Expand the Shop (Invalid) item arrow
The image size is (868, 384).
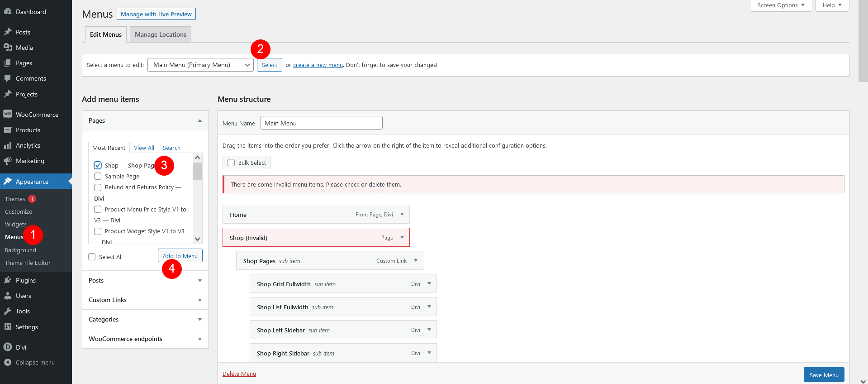click(x=402, y=237)
